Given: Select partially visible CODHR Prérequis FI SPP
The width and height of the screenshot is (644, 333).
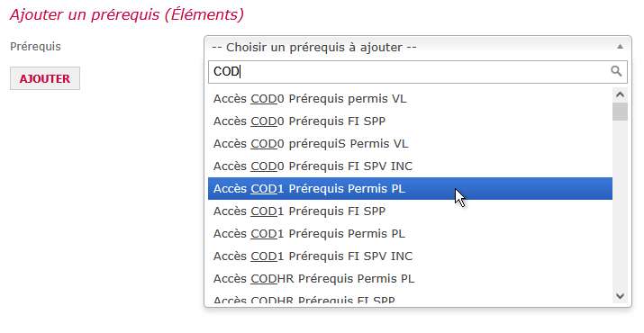Looking at the screenshot, I should [x=410, y=299].
